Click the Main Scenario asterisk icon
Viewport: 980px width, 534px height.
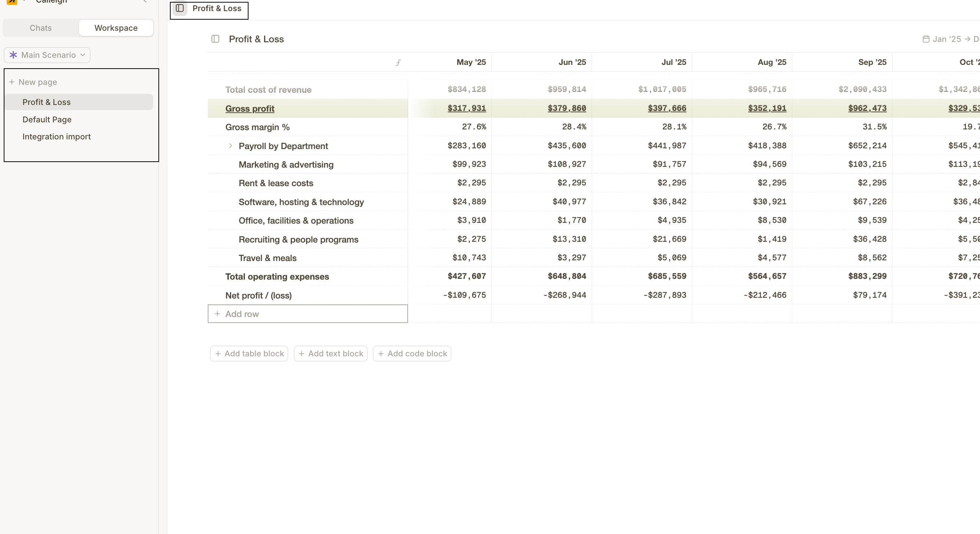pyautogui.click(x=13, y=55)
